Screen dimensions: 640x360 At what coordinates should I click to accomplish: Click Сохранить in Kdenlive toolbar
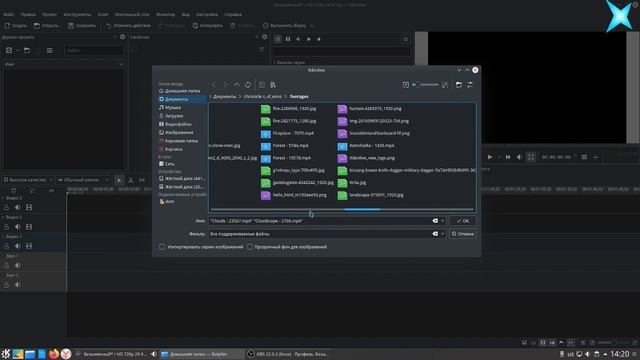click(x=82, y=26)
